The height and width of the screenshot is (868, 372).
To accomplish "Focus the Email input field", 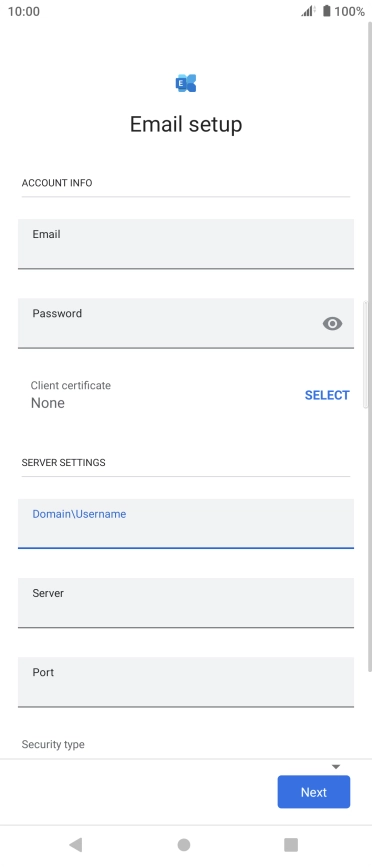I will click(186, 244).
